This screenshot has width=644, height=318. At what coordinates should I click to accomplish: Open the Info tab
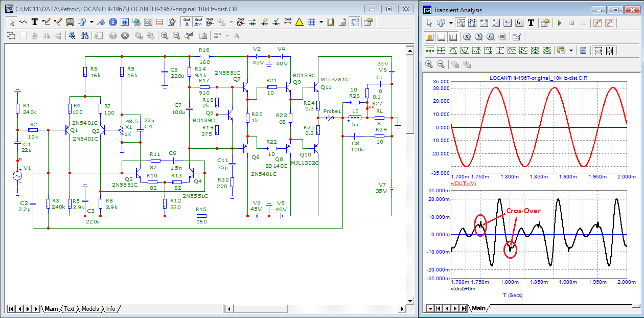(x=110, y=309)
